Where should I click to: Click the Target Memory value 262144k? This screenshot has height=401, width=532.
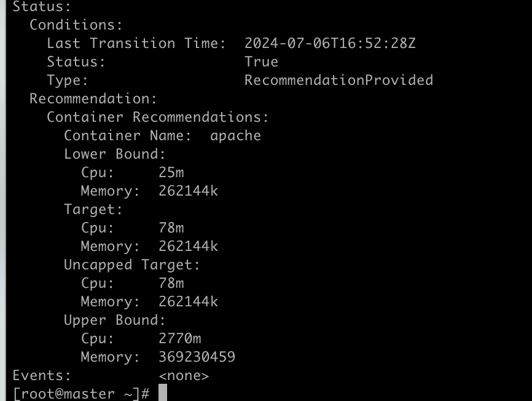coord(189,246)
